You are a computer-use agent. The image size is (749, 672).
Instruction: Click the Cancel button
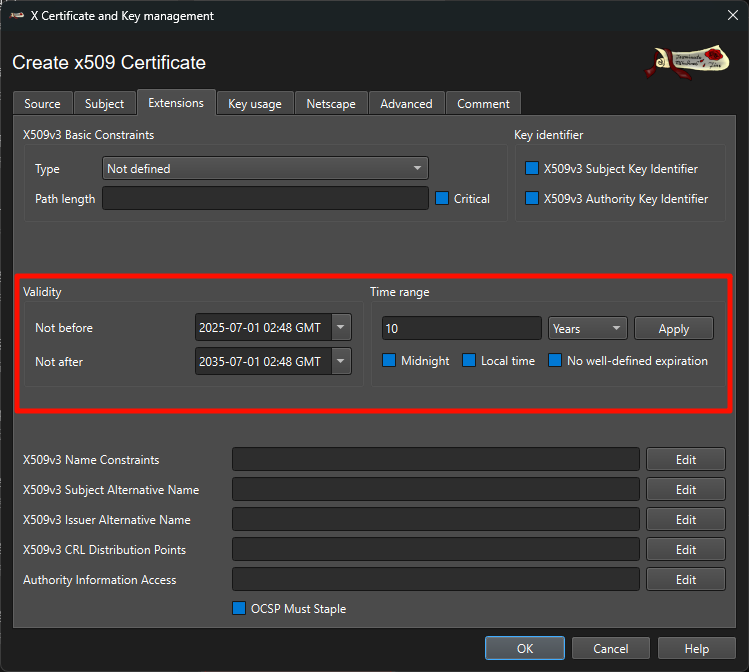click(x=610, y=648)
